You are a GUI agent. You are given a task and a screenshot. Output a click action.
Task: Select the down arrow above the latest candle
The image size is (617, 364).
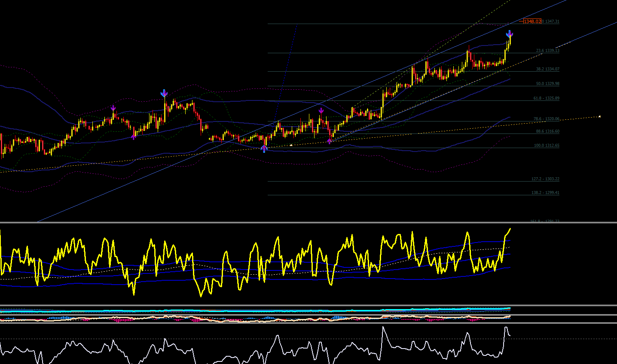[x=510, y=33]
